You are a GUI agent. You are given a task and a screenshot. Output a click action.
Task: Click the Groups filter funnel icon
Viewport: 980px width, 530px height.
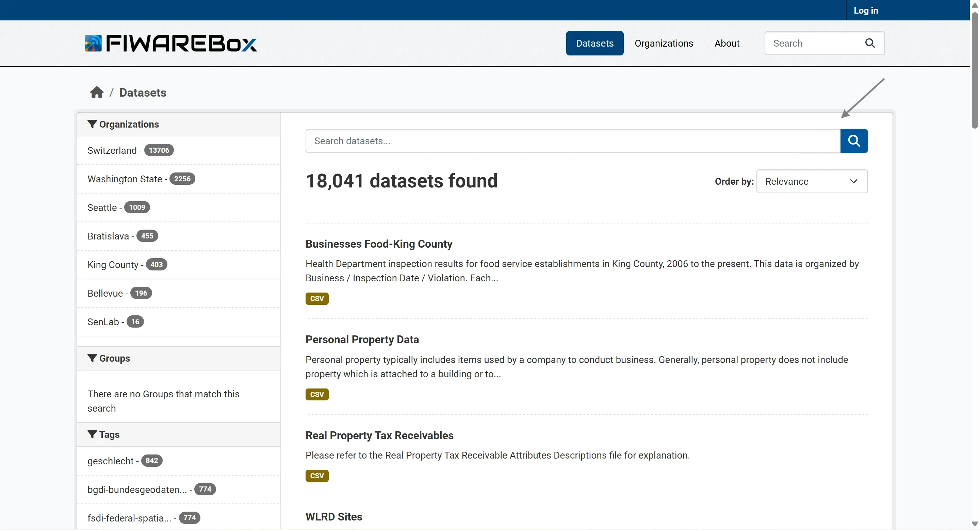pos(92,358)
